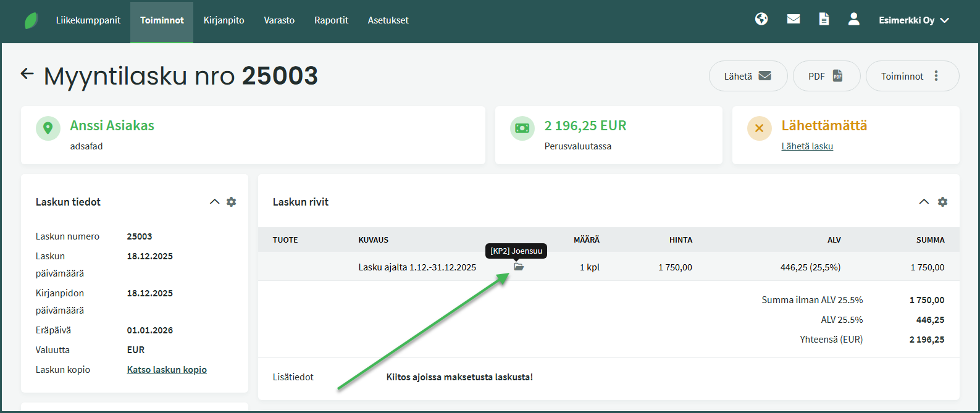Open the user profile icon
The width and height of the screenshot is (980, 413).
[854, 20]
